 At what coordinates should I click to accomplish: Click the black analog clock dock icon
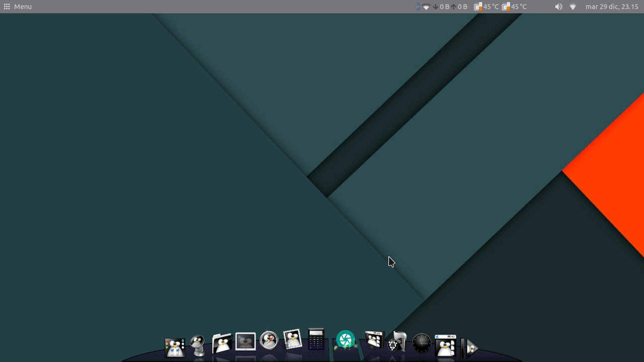coord(422,343)
